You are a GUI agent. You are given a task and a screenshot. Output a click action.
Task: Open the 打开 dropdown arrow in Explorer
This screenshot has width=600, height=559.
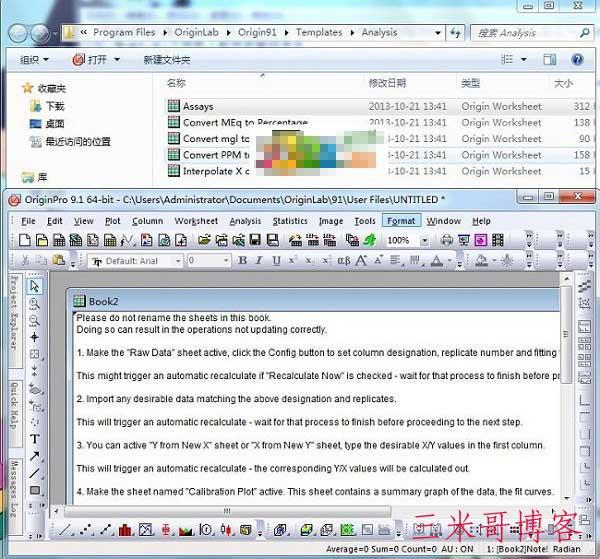(117, 60)
